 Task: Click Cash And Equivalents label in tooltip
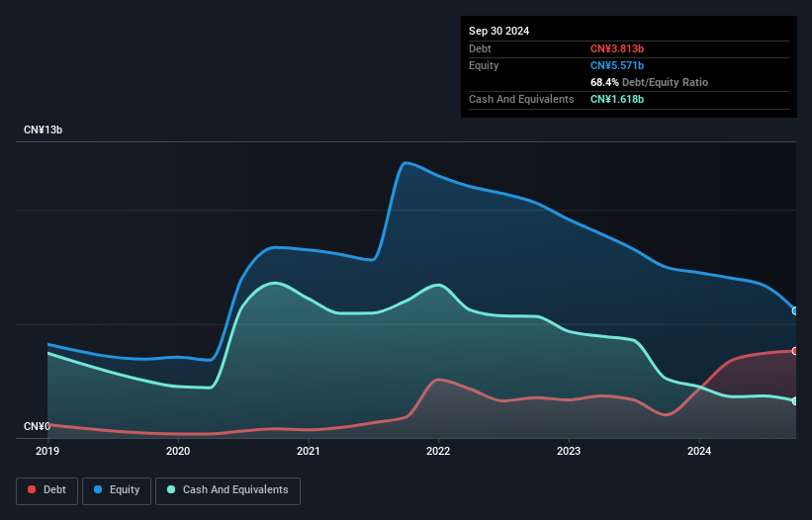[x=521, y=99]
